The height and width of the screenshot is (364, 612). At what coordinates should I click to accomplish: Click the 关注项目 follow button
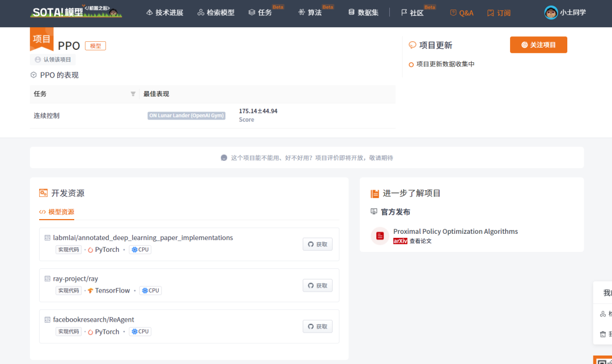click(538, 45)
